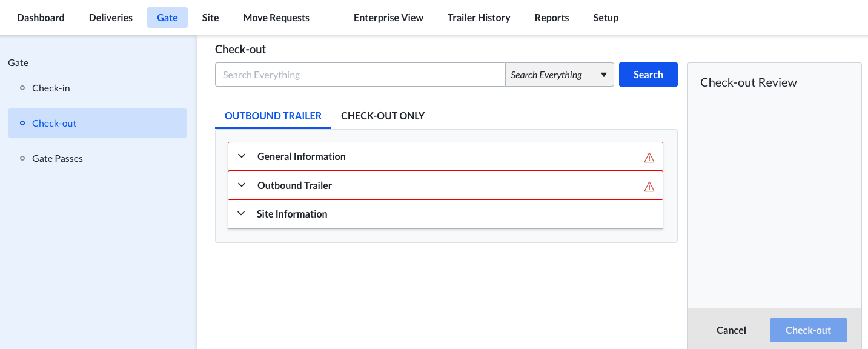Click the blue Search button
Screen dimensions: 868x349
[x=648, y=75]
